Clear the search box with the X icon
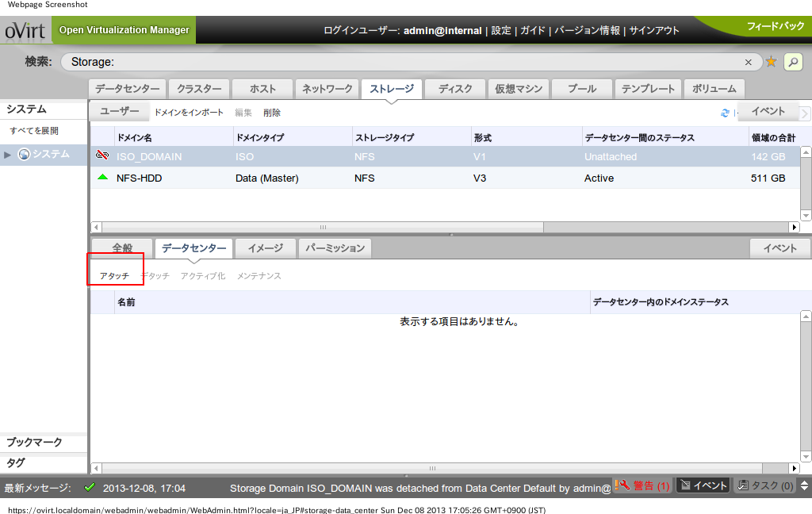Image resolution: width=812 pixels, height=514 pixels. (x=748, y=61)
